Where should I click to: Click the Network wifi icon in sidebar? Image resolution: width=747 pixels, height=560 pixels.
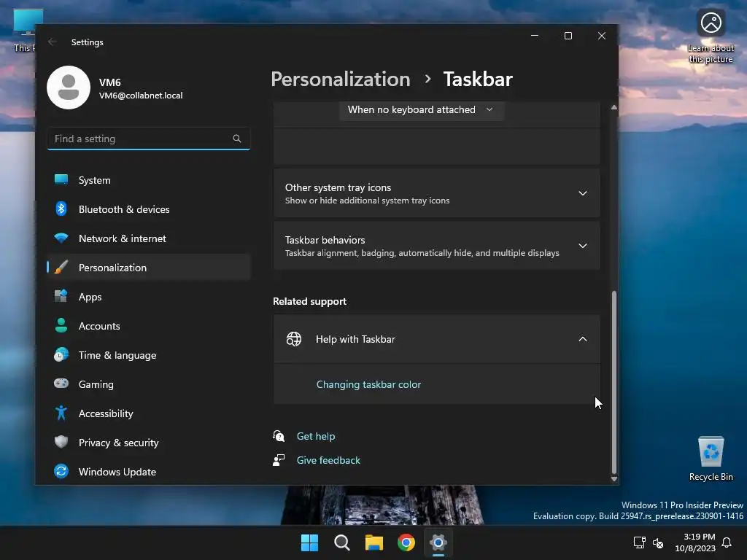click(61, 238)
